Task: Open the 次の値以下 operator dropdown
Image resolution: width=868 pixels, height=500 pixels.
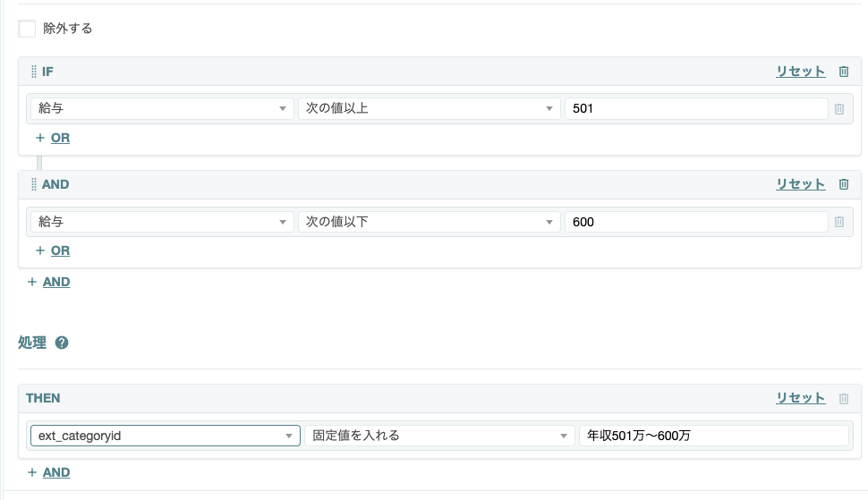Action: click(x=429, y=222)
